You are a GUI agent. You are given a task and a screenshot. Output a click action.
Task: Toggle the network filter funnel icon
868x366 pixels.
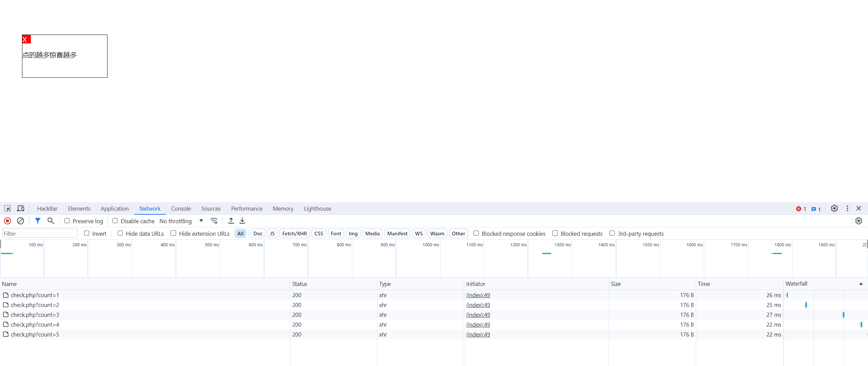[x=38, y=221]
